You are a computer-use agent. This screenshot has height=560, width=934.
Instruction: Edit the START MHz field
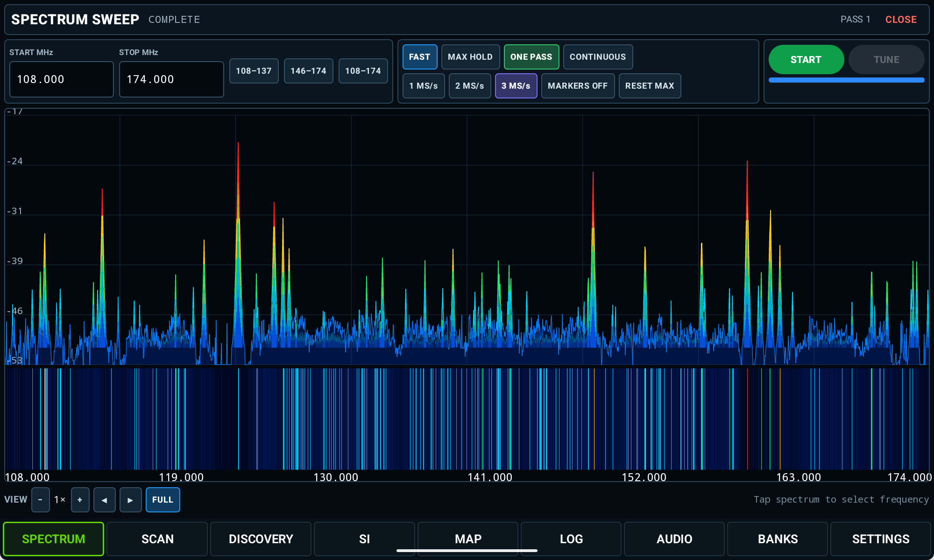[62, 79]
